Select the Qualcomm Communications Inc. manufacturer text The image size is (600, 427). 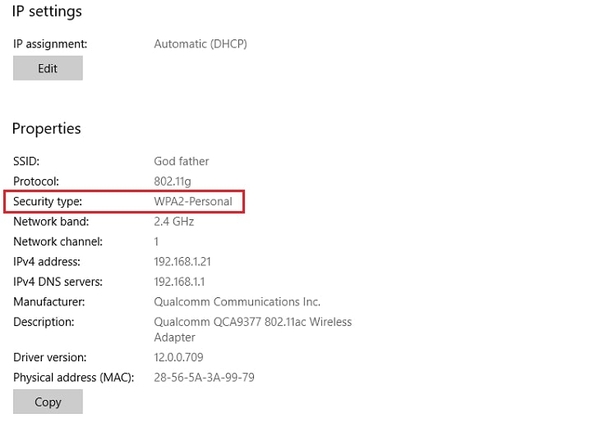pos(237,302)
